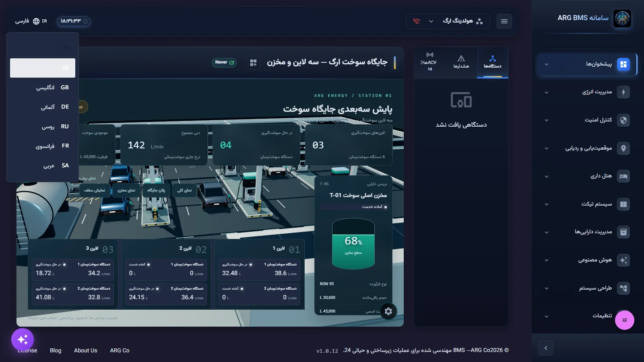The width and height of the screenshot is (644, 362).
Task: Click the pink sliders settings button
Action: [625, 320]
